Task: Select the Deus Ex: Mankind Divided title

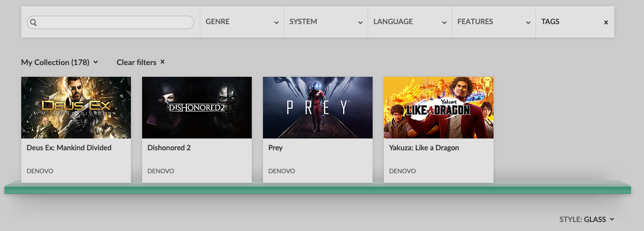Action: [69, 147]
